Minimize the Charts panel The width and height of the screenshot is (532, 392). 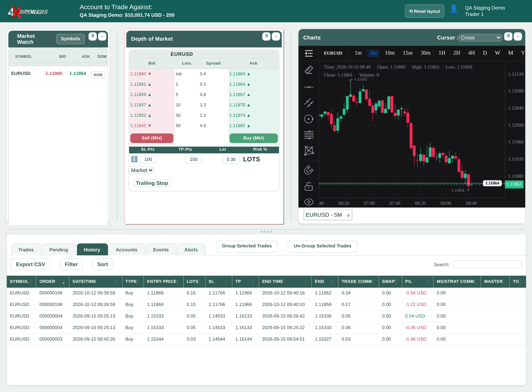tap(518, 36)
